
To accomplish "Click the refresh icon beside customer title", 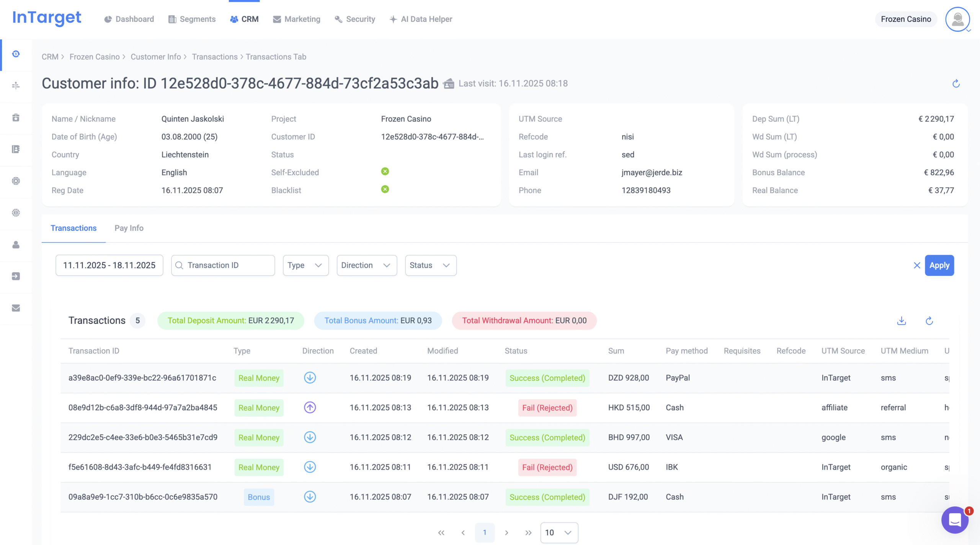I will point(956,83).
